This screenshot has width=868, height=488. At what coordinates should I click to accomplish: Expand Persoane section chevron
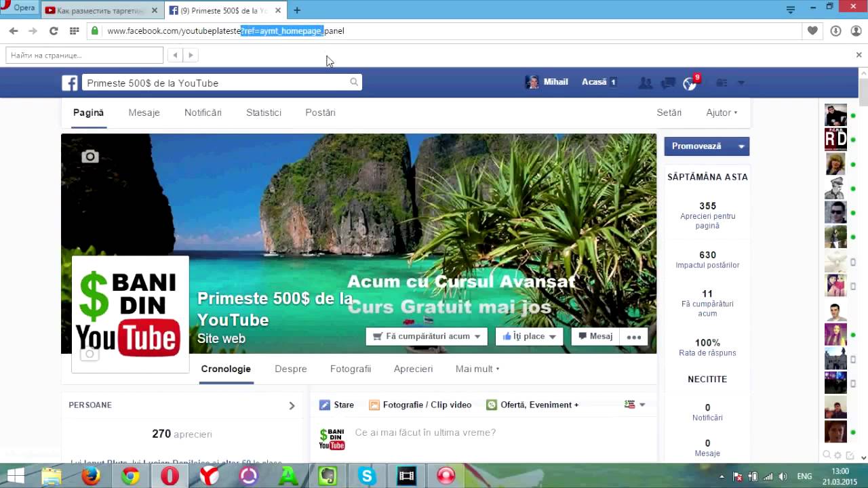pos(292,405)
